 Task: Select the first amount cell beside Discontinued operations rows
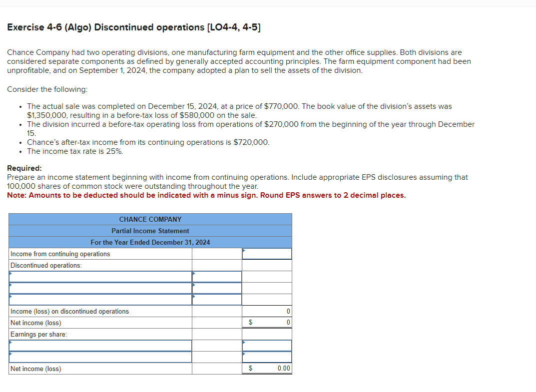pos(217,276)
